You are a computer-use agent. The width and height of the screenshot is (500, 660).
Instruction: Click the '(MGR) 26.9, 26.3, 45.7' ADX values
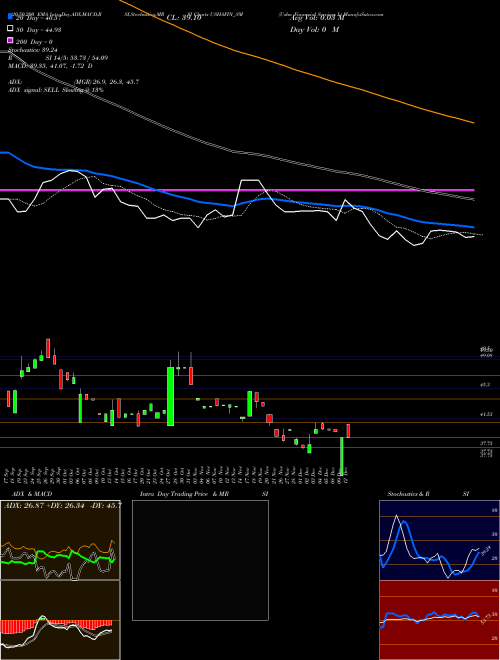106,82
